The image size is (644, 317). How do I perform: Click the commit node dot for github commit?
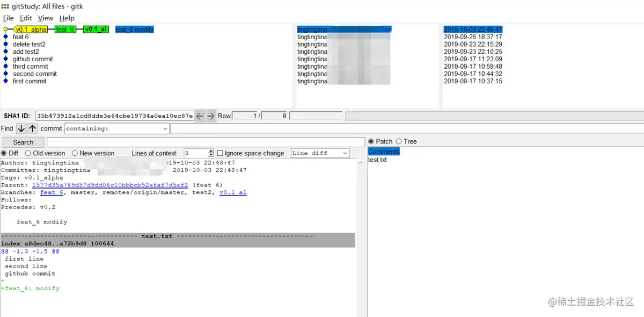point(6,59)
